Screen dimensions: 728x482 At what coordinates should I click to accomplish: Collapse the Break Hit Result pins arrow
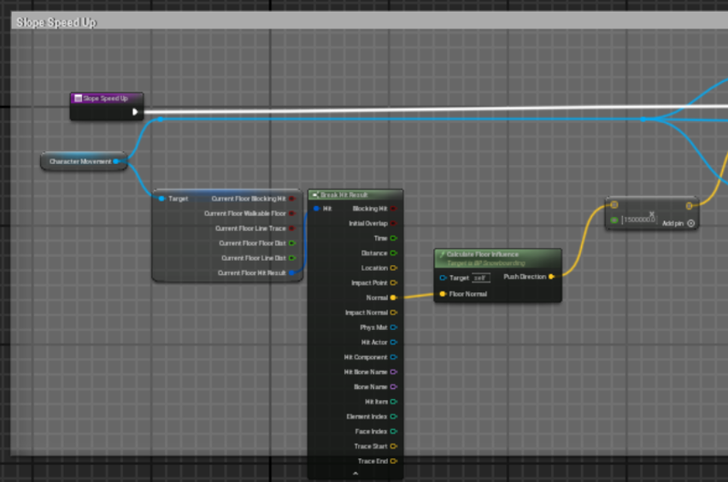coord(356,474)
